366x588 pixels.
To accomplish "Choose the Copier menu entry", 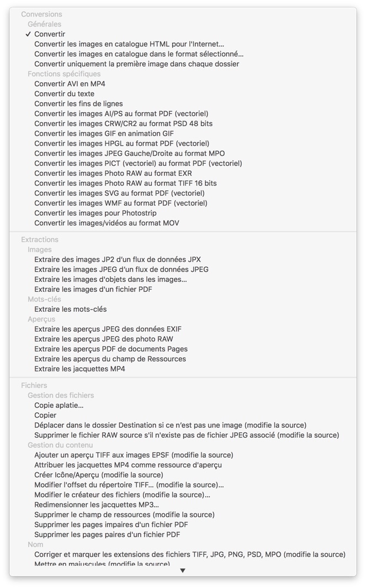I will click(x=183, y=415).
